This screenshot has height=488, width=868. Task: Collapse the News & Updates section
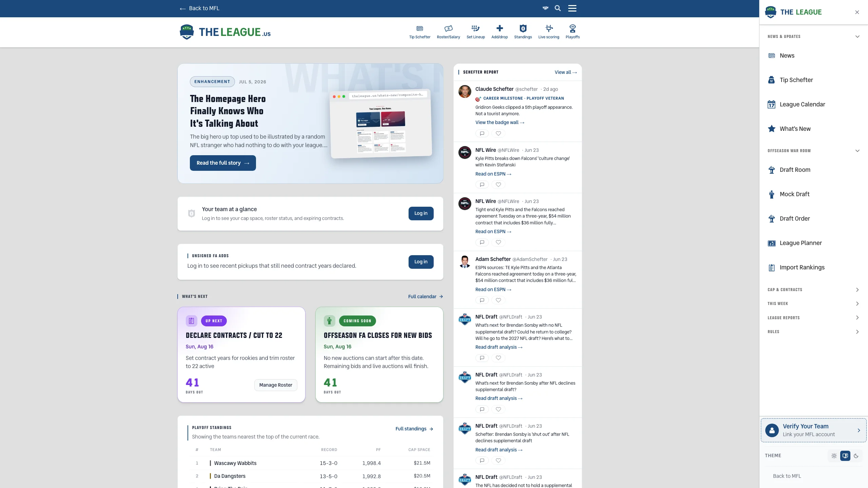pos(813,37)
